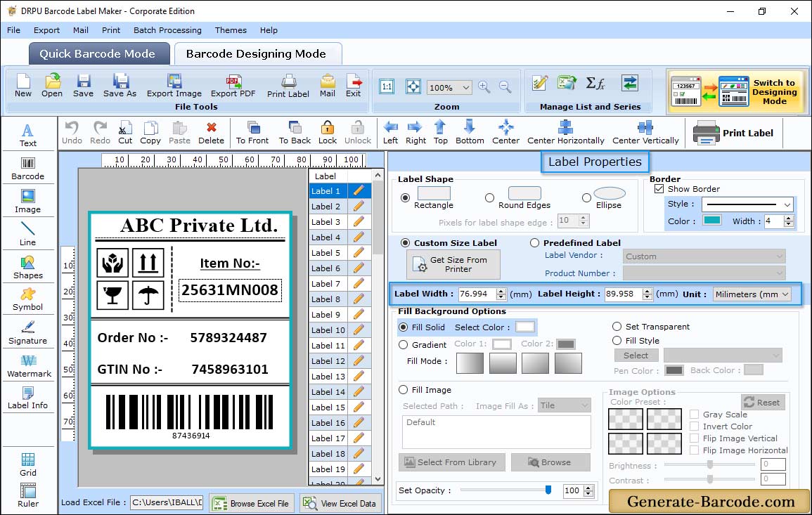Toggle the Ruler display
This screenshot has width=812, height=515.
[28, 495]
